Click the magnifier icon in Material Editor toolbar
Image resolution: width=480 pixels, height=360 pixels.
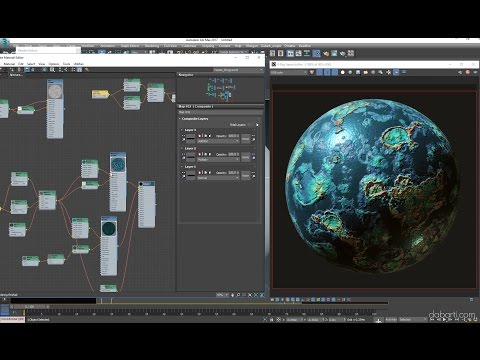pyautogui.click(x=52, y=70)
